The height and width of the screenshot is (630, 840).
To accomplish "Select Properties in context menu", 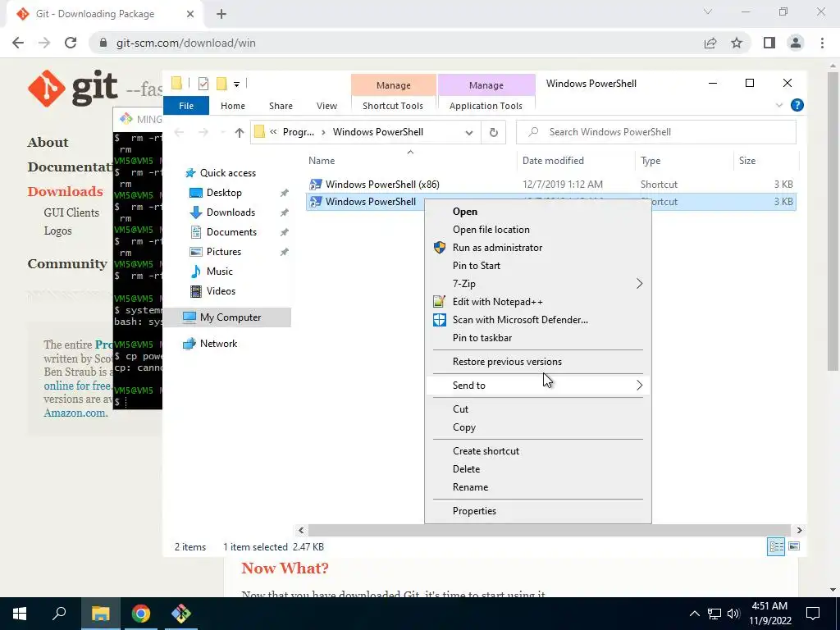I will pos(474,511).
